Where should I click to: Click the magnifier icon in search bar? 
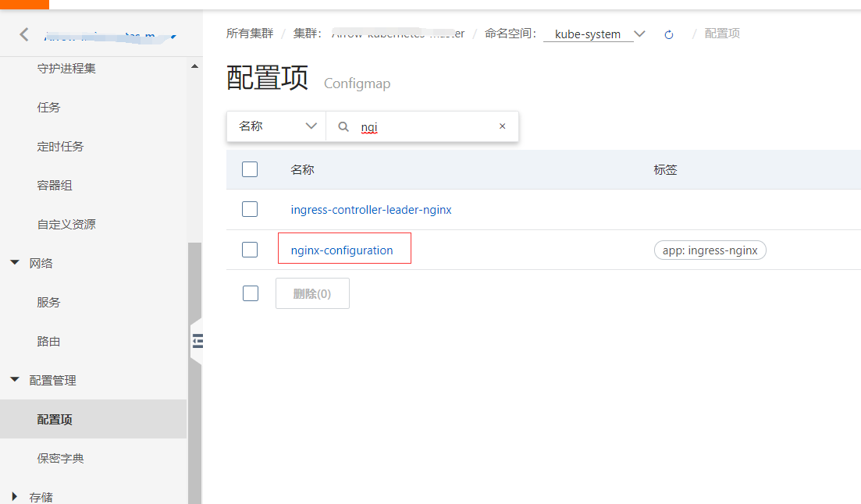click(344, 126)
